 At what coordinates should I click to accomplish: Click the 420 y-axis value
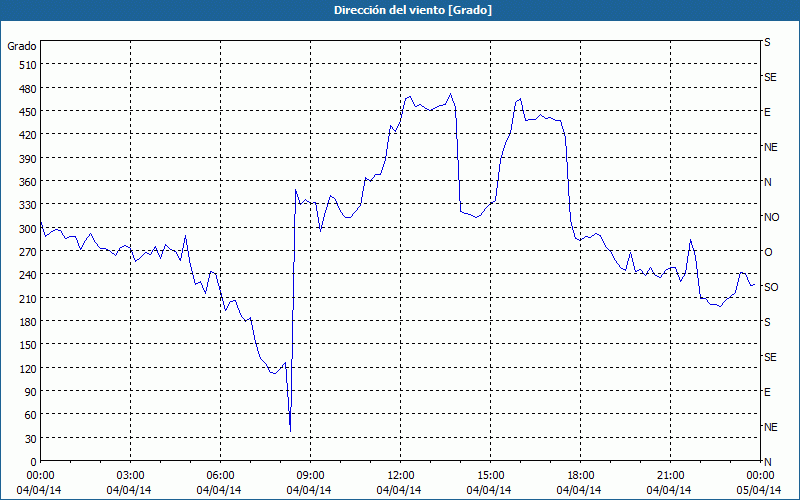tap(28, 135)
